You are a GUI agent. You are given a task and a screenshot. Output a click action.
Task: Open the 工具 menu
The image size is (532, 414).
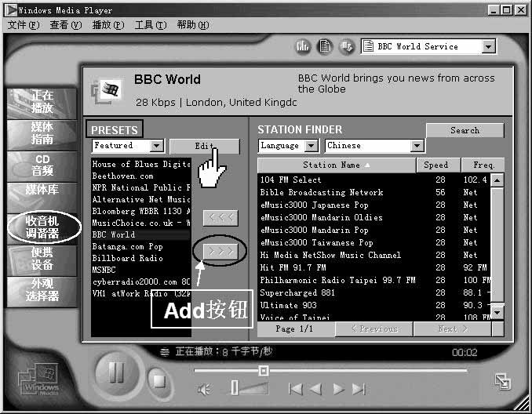[150, 25]
